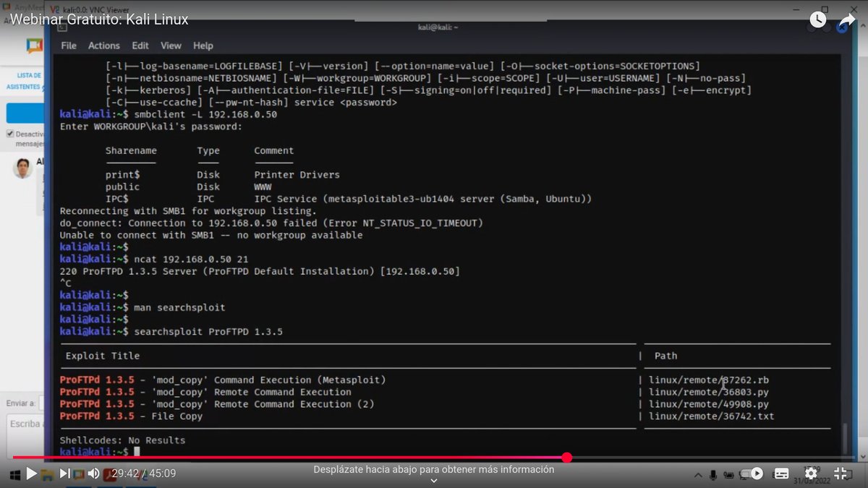
Task: Open the terminal Actions menu
Action: 104,46
